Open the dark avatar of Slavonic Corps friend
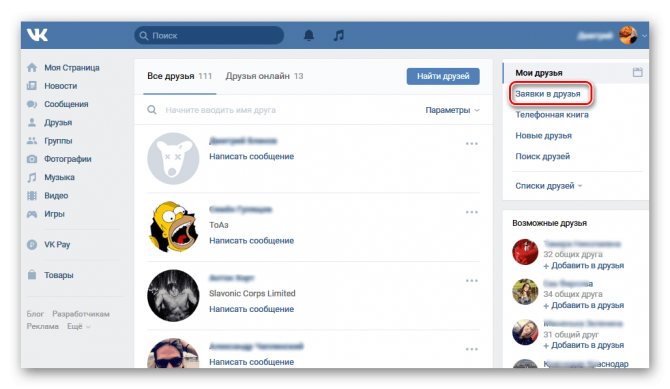 (173, 295)
